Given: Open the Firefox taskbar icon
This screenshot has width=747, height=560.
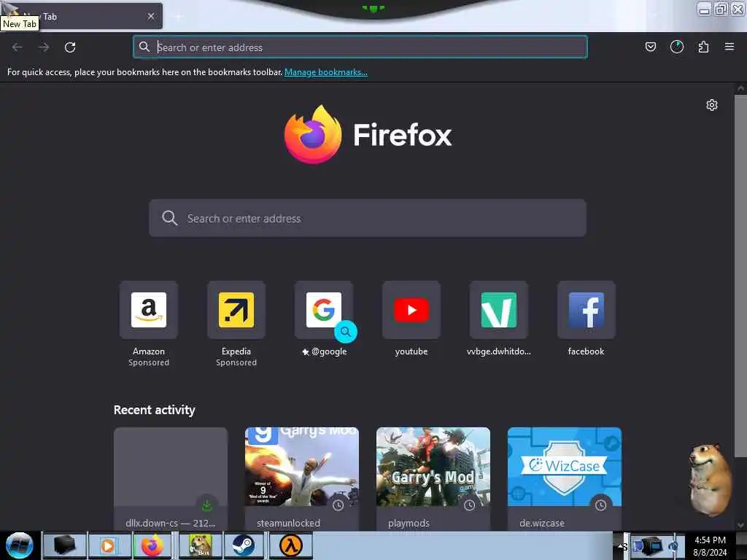Looking at the screenshot, I should point(152,545).
